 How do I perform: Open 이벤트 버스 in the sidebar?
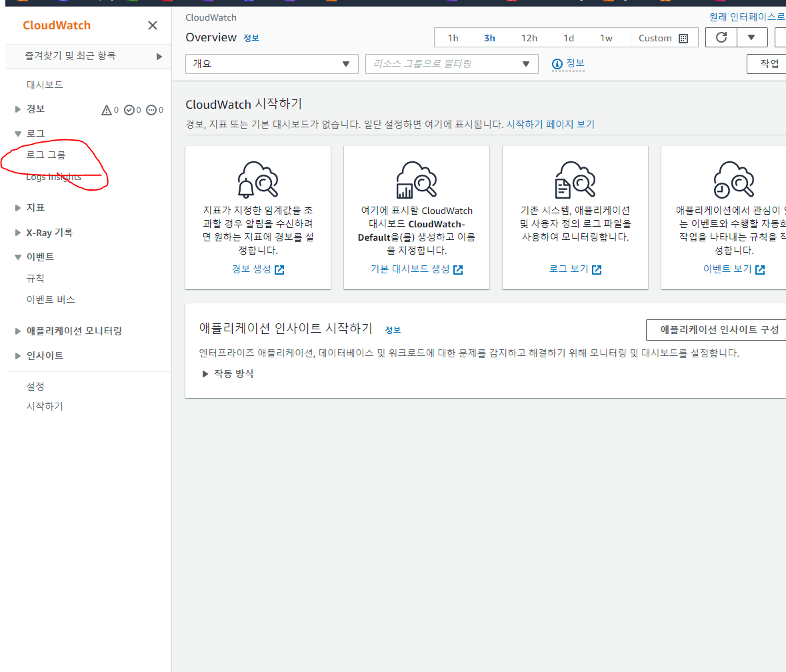51,300
